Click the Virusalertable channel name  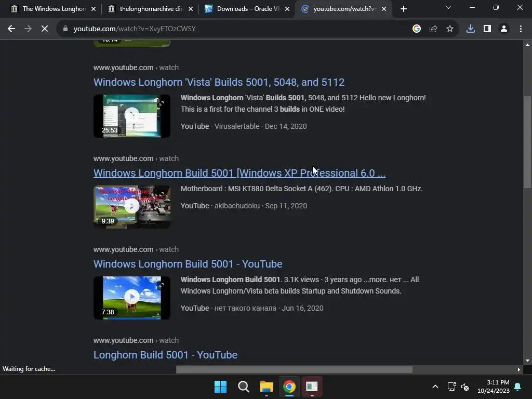(237, 126)
